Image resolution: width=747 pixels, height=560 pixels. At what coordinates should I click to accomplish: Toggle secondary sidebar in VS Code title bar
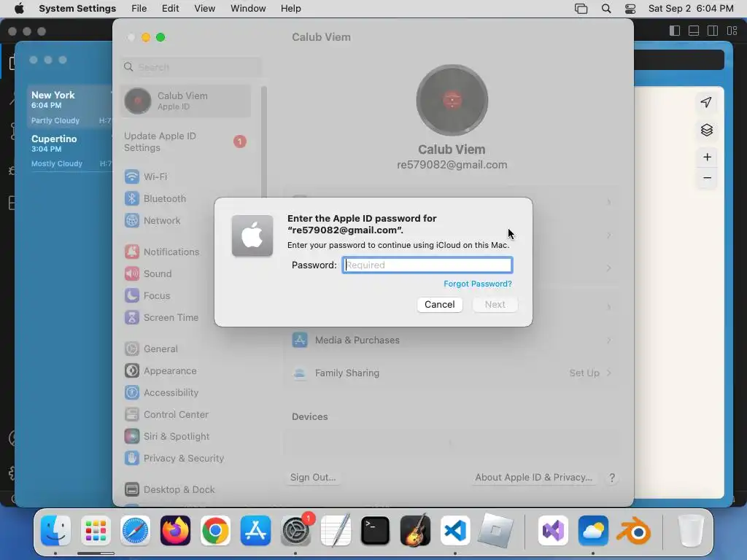click(713, 31)
